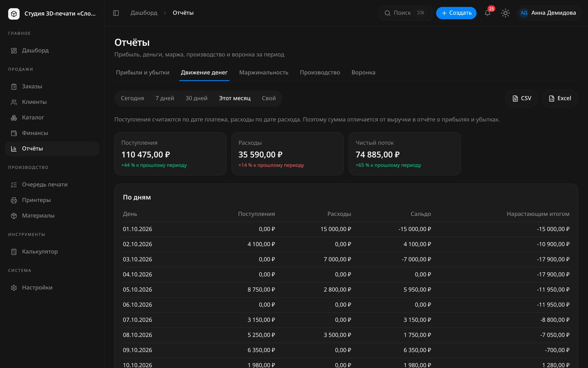Open Калькулятор tool
This screenshot has width=588, height=368.
pyautogui.click(x=52, y=252)
